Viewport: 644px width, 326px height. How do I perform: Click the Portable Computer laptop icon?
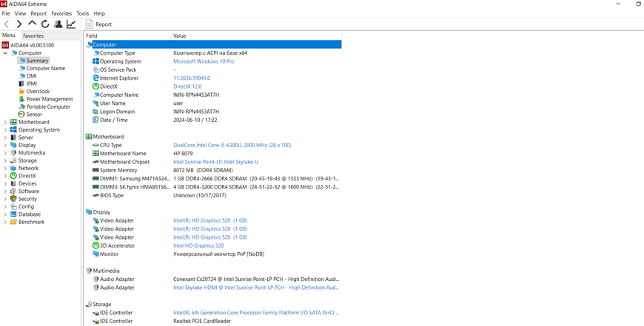21,106
